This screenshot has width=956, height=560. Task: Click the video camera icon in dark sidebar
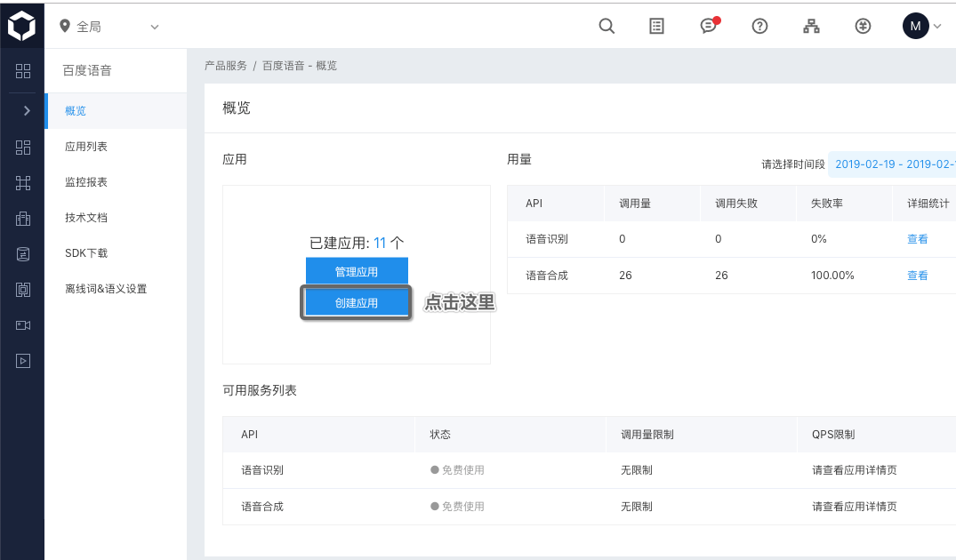point(22,325)
